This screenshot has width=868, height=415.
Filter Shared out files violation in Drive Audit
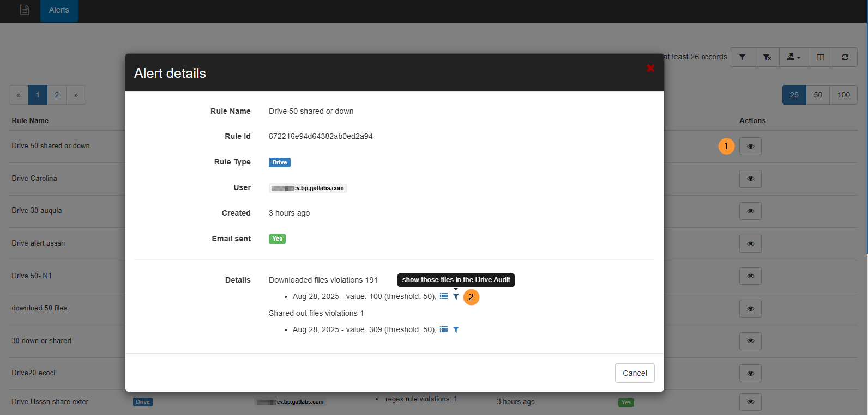(456, 329)
